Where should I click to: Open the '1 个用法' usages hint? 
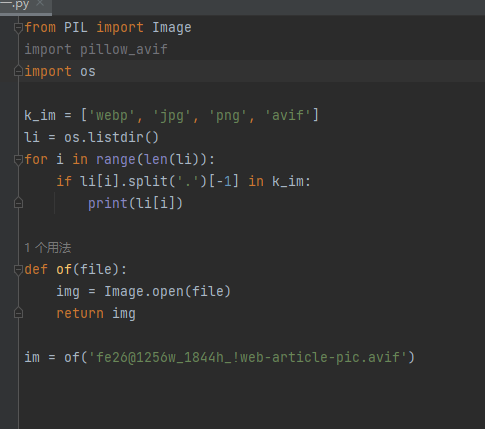[x=48, y=248]
